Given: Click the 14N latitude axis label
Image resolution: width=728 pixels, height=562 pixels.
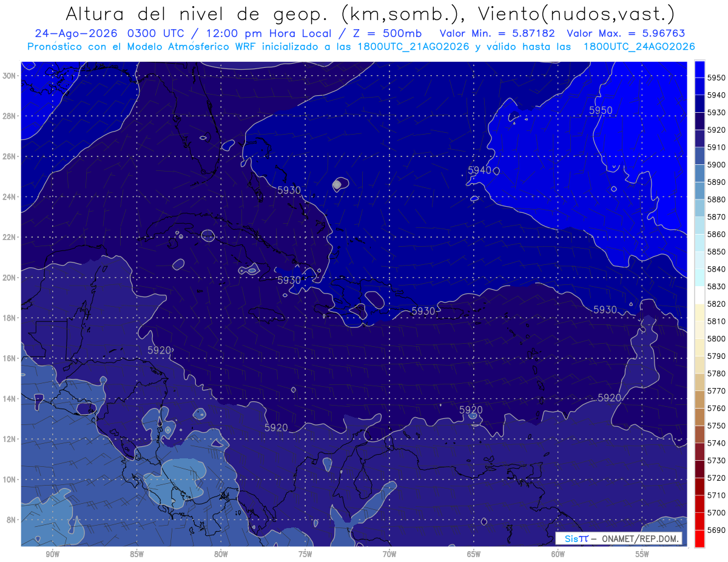Looking at the screenshot, I should pyautogui.click(x=9, y=398).
